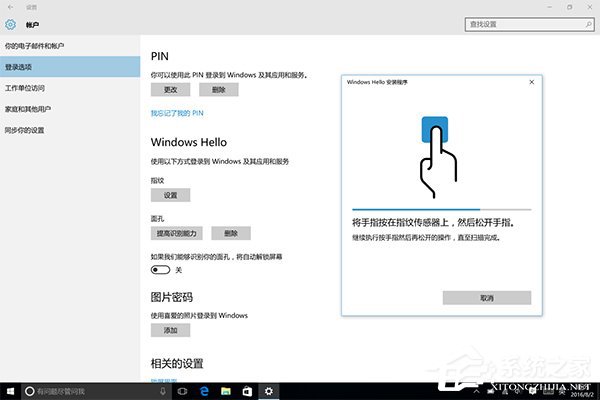Open 我忘记了我的 PIN link

pos(177,113)
